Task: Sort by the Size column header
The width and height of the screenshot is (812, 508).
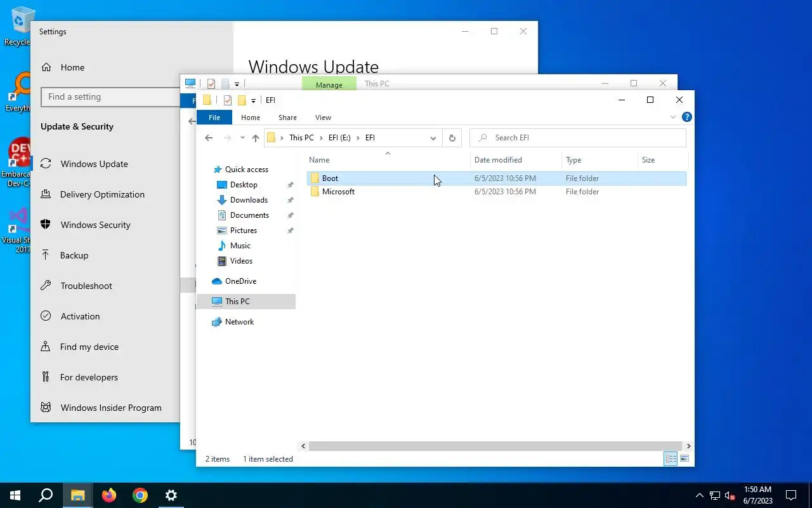Action: click(662, 160)
